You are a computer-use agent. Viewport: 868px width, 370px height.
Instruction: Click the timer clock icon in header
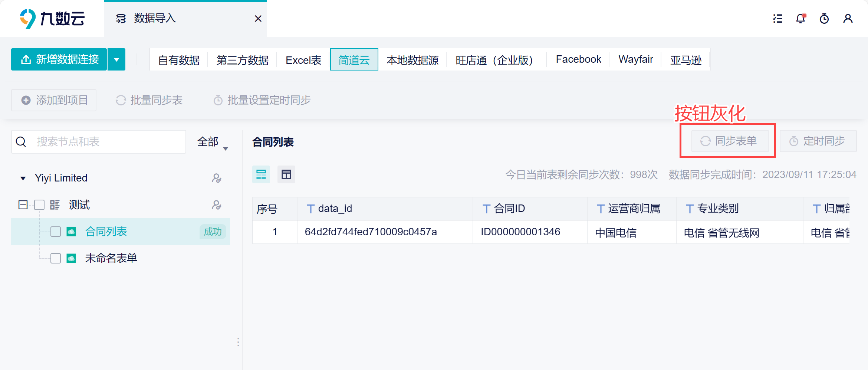point(824,19)
